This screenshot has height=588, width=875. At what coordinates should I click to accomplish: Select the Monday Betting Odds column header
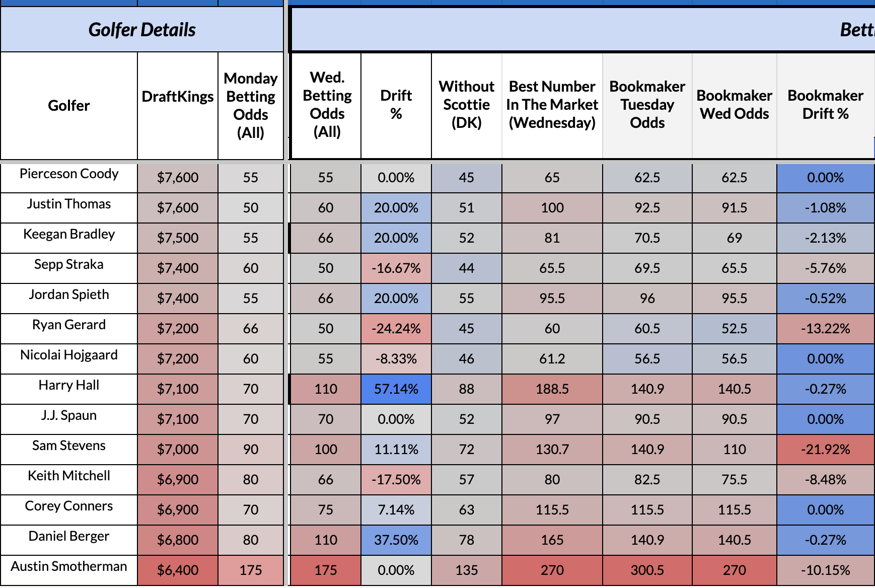250,106
